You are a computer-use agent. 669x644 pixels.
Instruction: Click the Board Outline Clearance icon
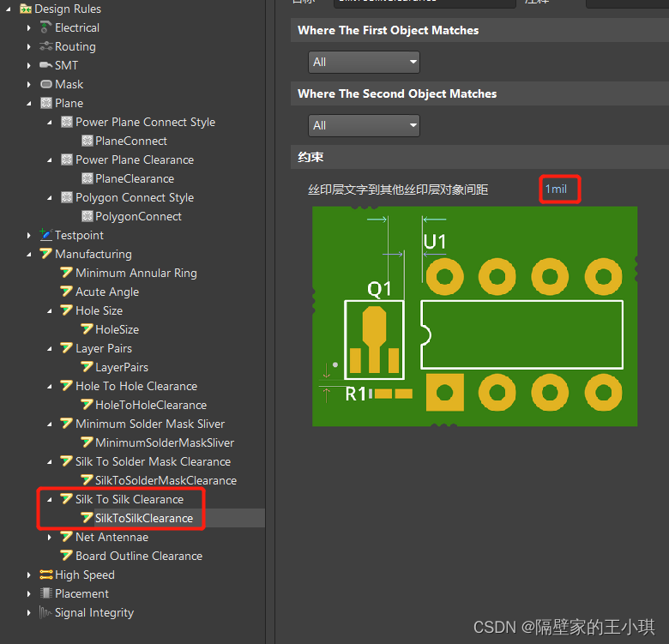point(67,556)
